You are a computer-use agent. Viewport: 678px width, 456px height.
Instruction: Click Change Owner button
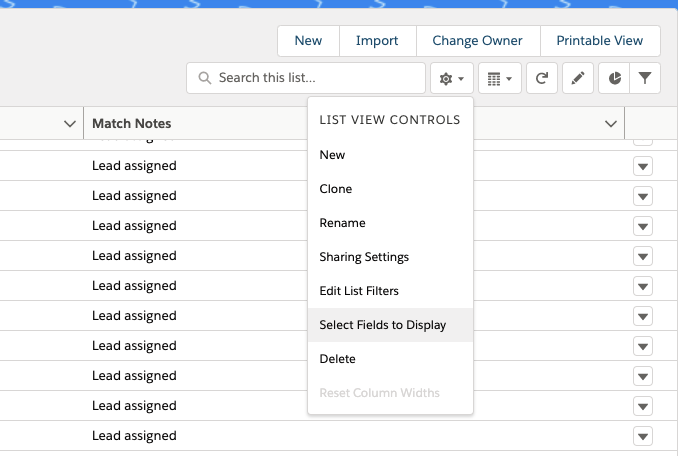pos(478,41)
